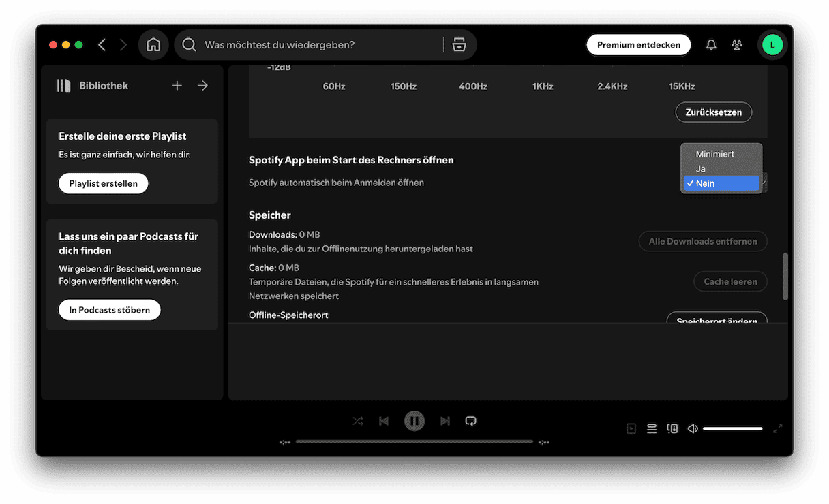829x504 pixels.
Task: Click the '15KHz' equalizer label
Action: (x=682, y=86)
